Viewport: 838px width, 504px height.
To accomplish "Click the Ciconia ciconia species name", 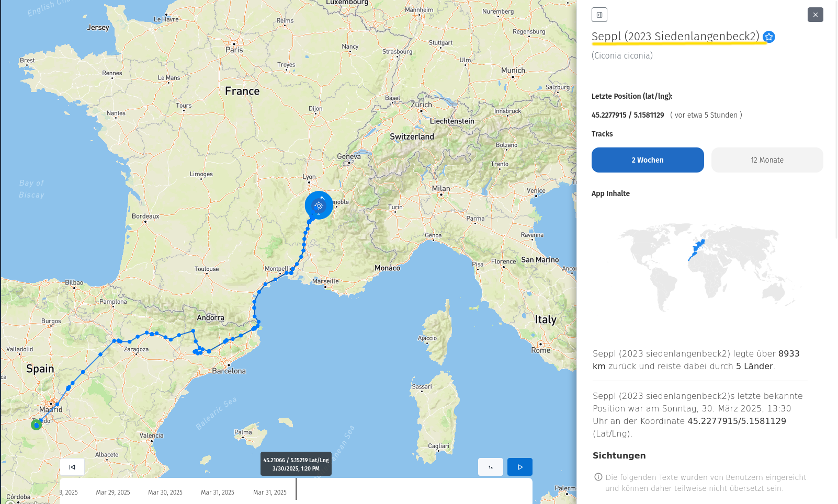I will (x=622, y=55).
